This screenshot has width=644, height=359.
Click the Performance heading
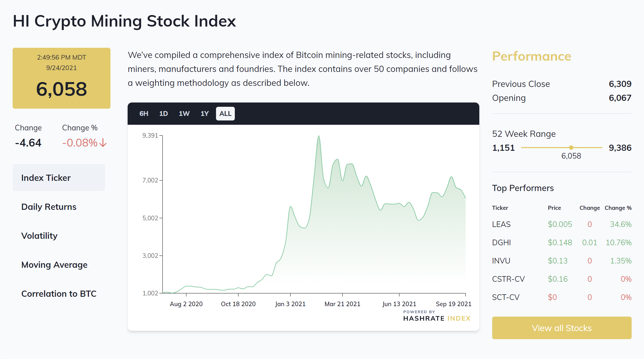coord(531,56)
